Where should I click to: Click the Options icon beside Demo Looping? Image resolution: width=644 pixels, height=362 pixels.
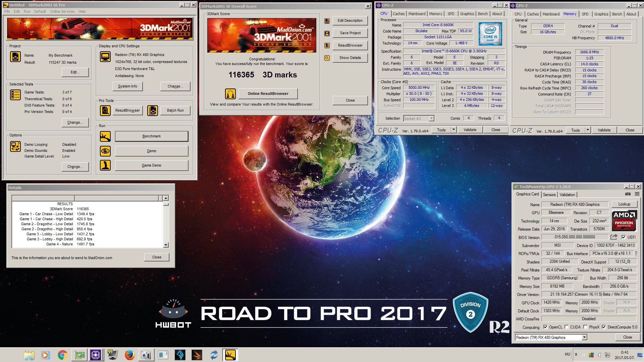point(15,146)
